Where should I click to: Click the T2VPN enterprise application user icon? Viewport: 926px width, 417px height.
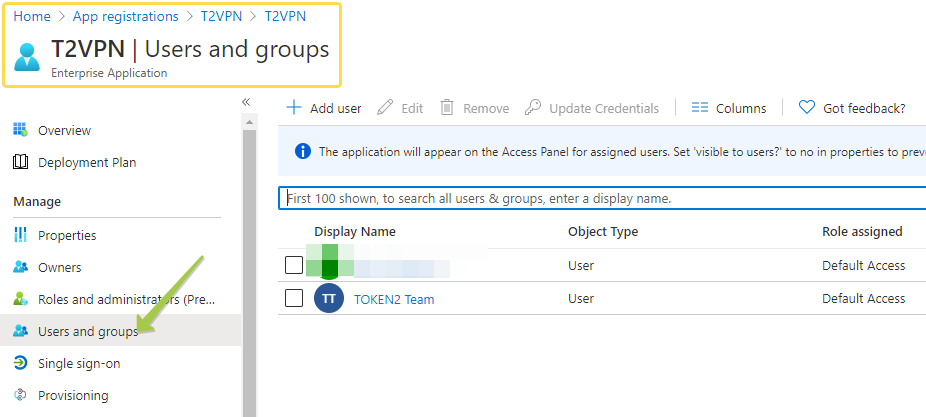coord(27,57)
